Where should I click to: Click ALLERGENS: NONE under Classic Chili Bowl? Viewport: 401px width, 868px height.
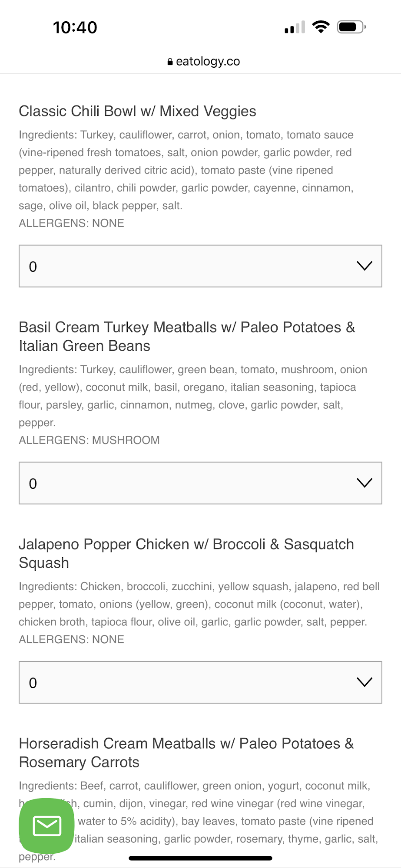point(71,223)
